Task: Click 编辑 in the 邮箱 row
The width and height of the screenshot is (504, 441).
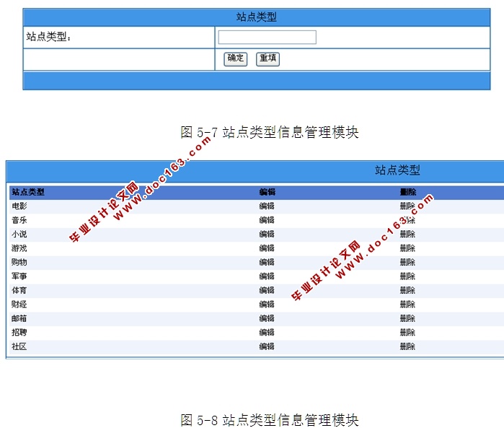Action: (267, 318)
